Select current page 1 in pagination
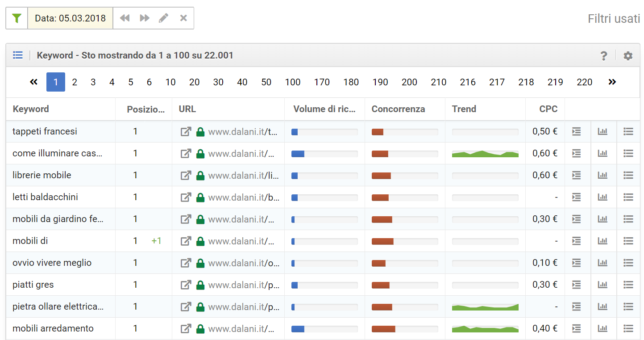644x340 pixels. pyautogui.click(x=56, y=82)
